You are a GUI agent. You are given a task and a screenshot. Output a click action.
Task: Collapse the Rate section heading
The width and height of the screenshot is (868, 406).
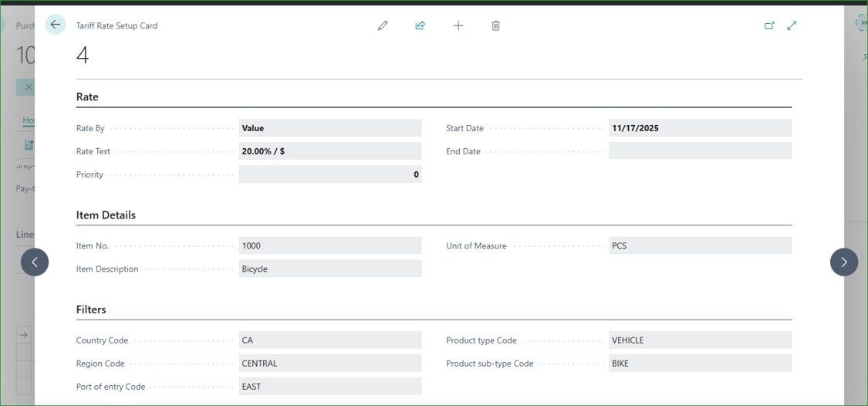tap(87, 97)
